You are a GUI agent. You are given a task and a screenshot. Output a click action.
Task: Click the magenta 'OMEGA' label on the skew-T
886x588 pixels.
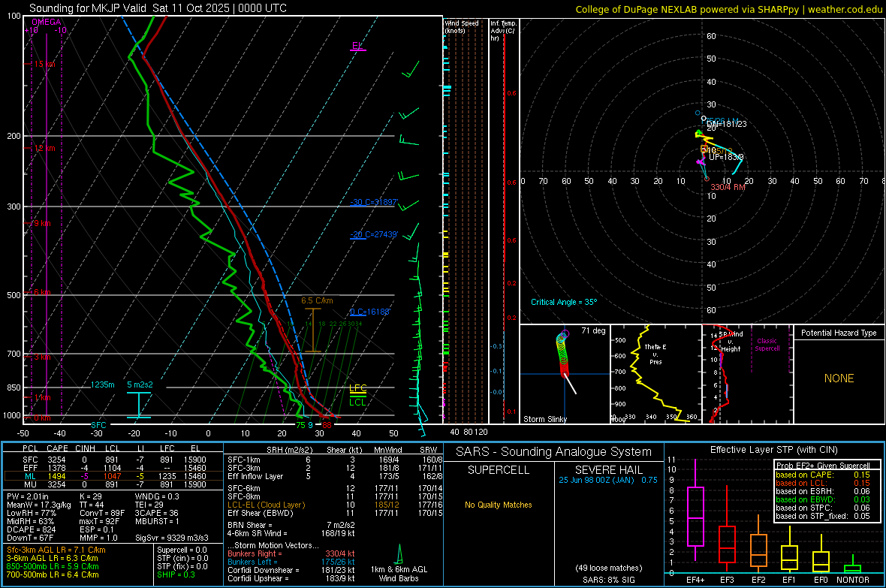click(x=47, y=22)
